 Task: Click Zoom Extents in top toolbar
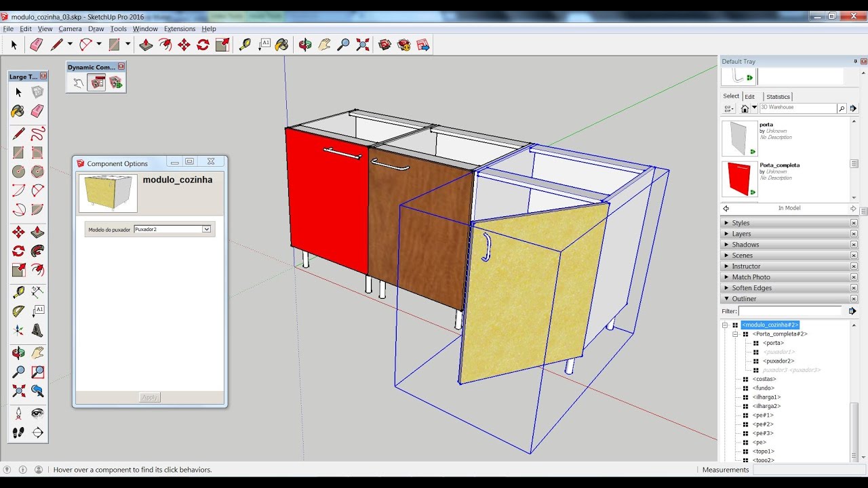pos(363,45)
